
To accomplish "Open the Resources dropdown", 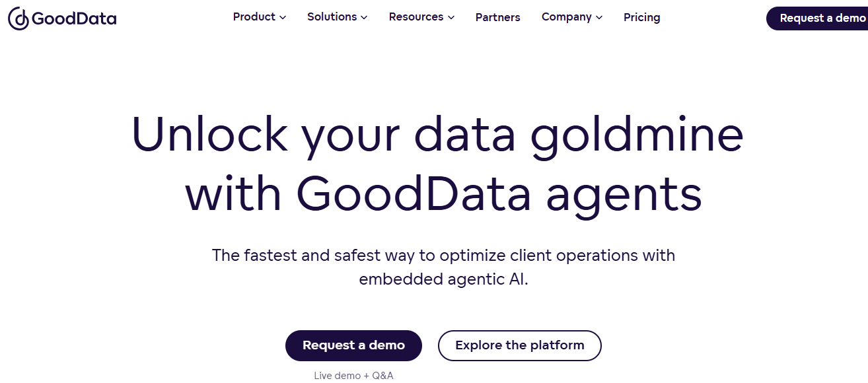I will [416, 17].
